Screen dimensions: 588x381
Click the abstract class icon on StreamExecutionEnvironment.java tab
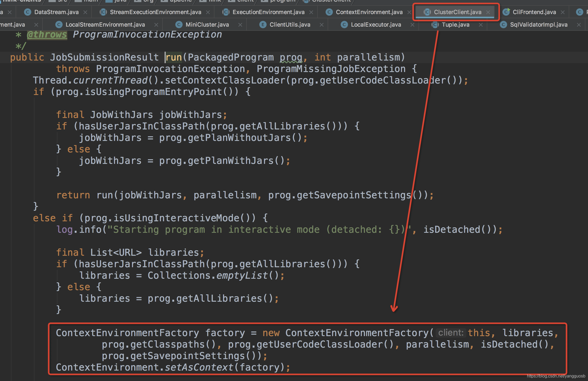pos(103,12)
